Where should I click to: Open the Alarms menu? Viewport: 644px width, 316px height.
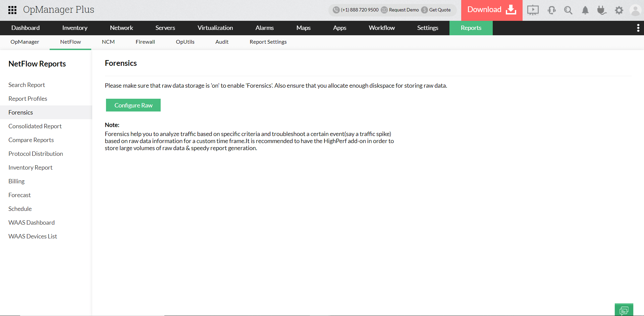tap(265, 28)
